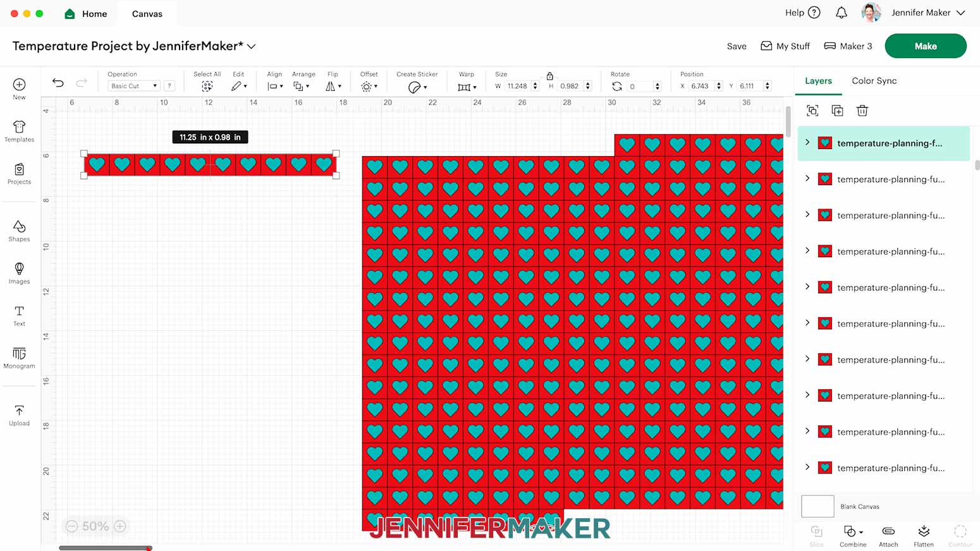The width and height of the screenshot is (980, 551).
Task: Open My Stuff
Action: click(785, 46)
